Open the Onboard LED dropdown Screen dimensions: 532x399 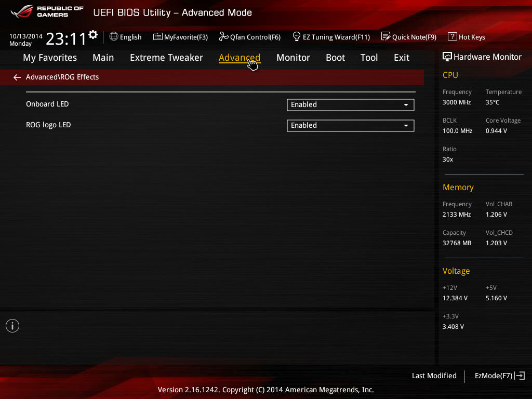[351, 105]
